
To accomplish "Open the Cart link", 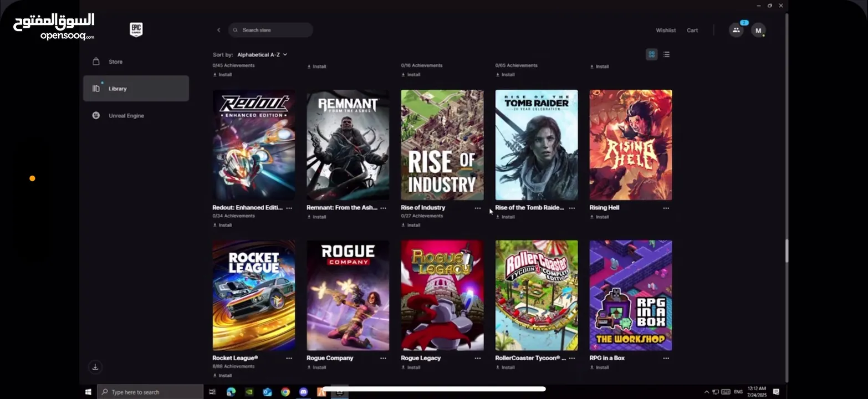I will 692,30.
